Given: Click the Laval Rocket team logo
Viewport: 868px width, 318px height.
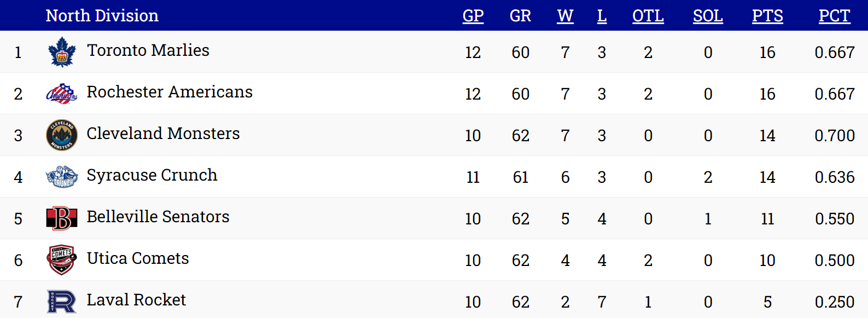Looking at the screenshot, I should 62,302.
